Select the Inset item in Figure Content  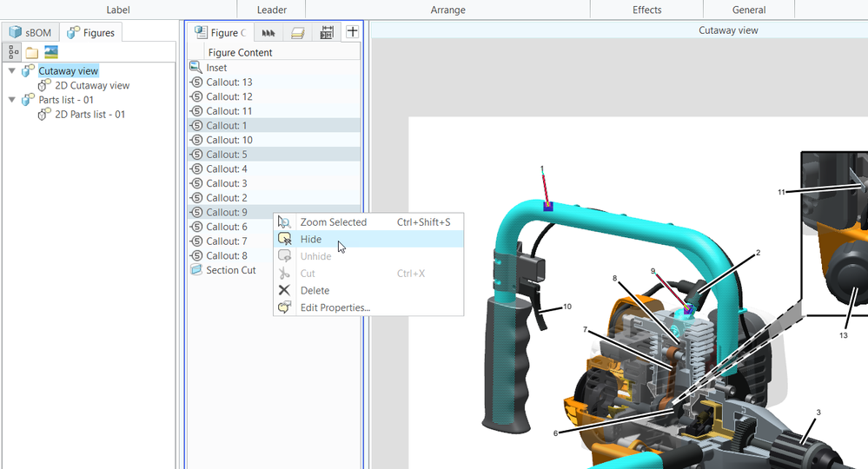(216, 68)
